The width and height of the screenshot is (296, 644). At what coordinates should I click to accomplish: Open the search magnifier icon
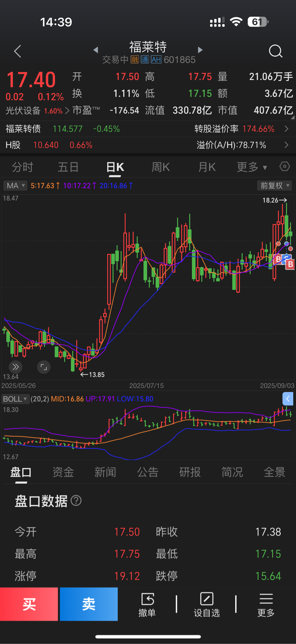pos(276,51)
